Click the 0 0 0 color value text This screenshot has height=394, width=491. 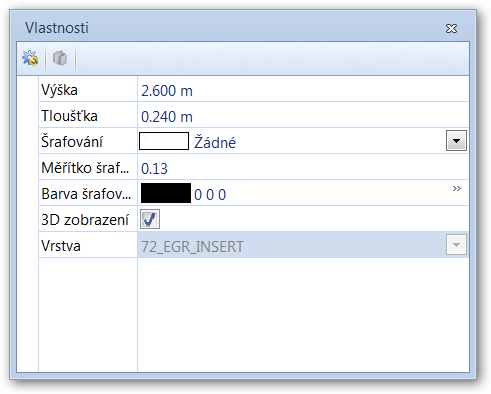210,195
